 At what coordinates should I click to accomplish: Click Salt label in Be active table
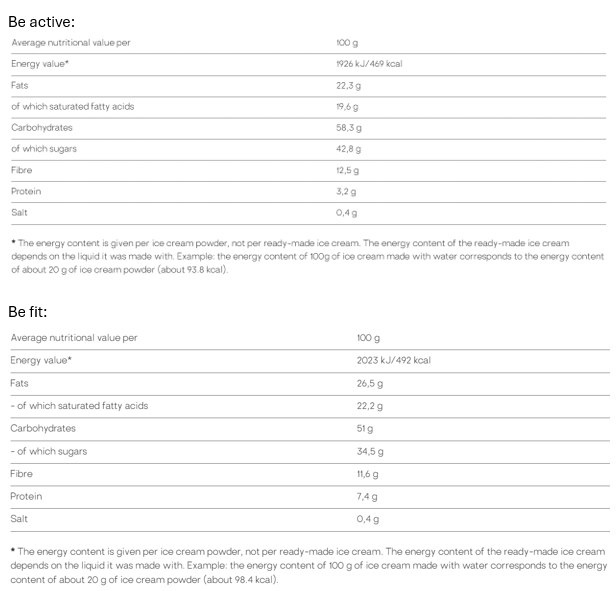click(20, 212)
